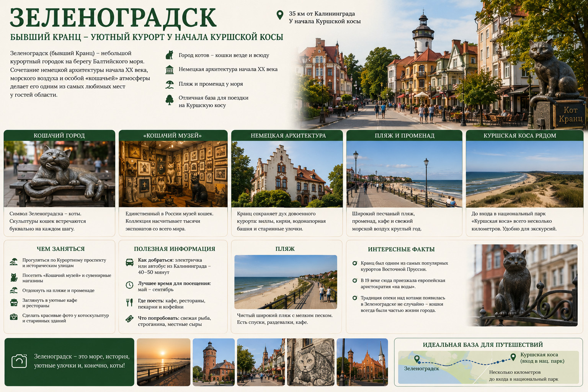Click the text 'Единственный в России музей кошек.'
Viewport: 588px width, 392px height.
(x=170, y=214)
